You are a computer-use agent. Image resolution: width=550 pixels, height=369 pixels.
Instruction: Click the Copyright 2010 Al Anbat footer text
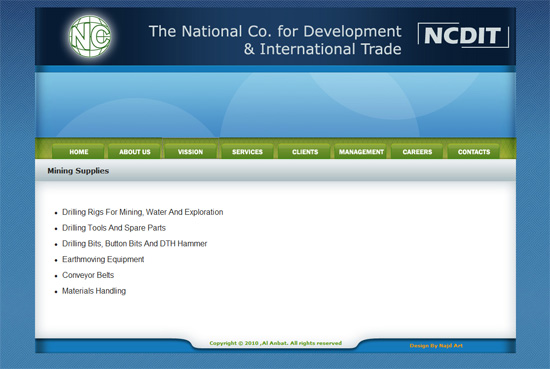pos(275,343)
